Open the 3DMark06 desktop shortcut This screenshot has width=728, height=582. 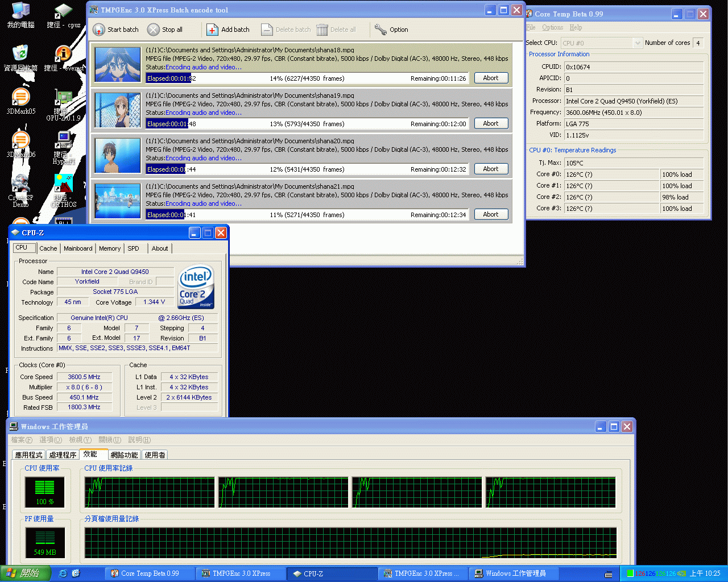20,145
